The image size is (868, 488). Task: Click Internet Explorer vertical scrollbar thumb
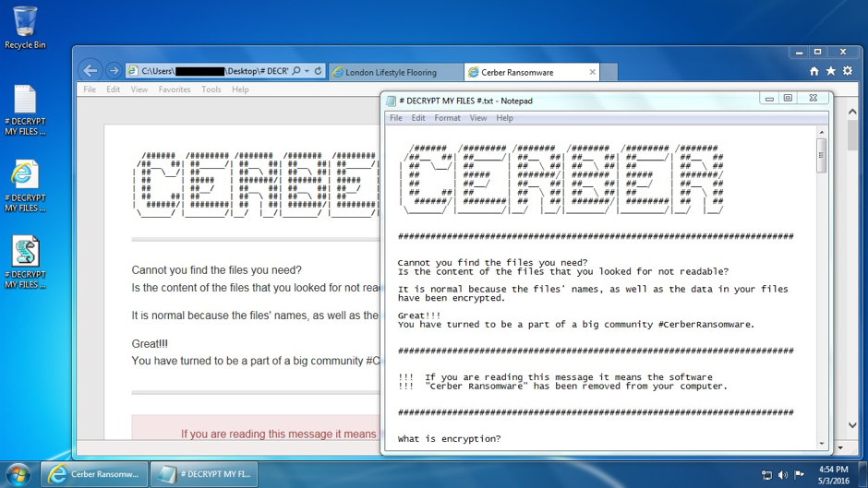click(x=852, y=135)
